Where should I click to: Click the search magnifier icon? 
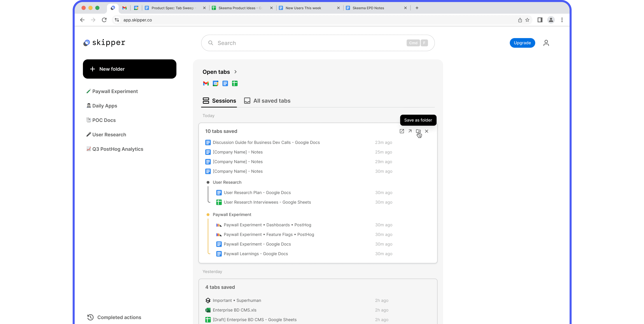(x=211, y=43)
